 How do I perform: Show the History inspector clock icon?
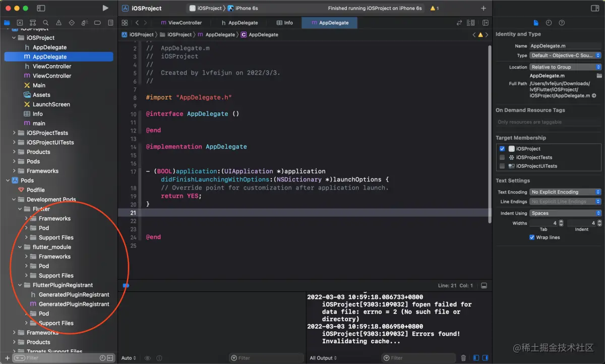549,23
